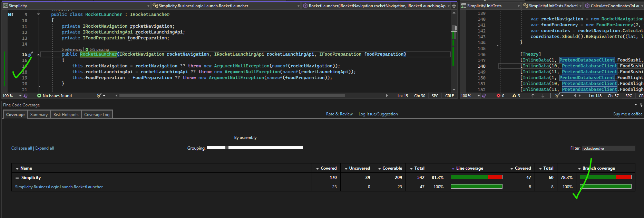Open the Copilot health icon in left editor status bar
The width and height of the screenshot is (644, 218).
26,96
